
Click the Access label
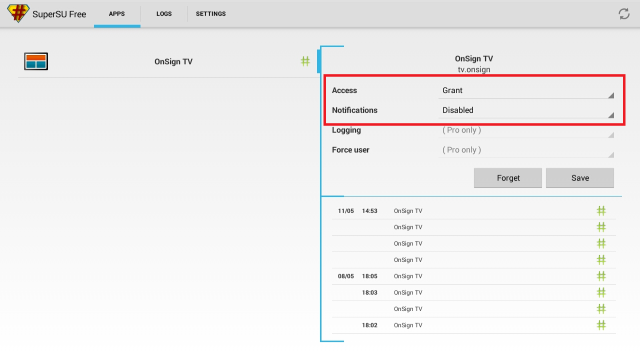click(344, 91)
